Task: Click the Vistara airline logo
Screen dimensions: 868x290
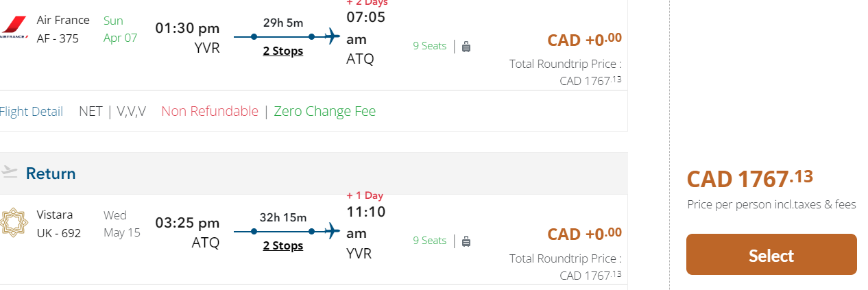Action: 14,223
